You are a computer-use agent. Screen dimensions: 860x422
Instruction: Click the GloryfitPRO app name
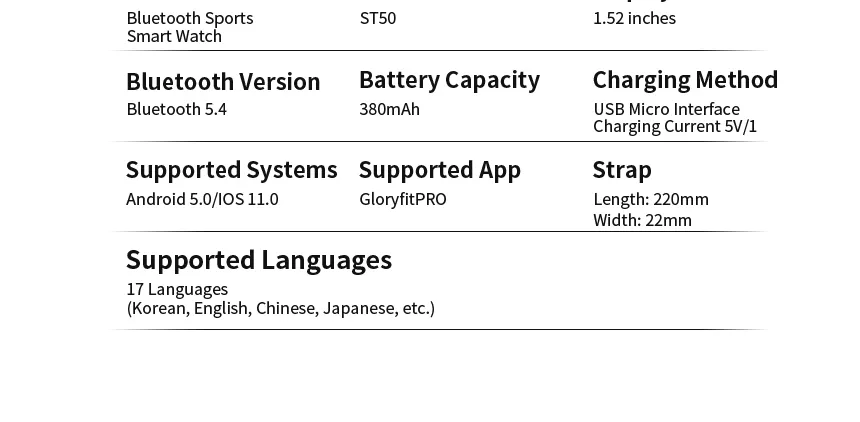(403, 199)
